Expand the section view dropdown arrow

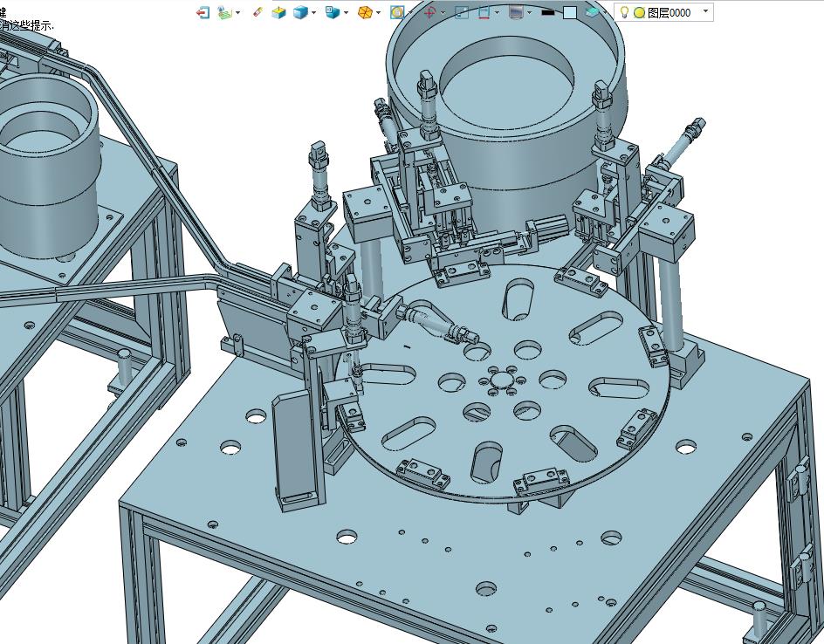498,12
